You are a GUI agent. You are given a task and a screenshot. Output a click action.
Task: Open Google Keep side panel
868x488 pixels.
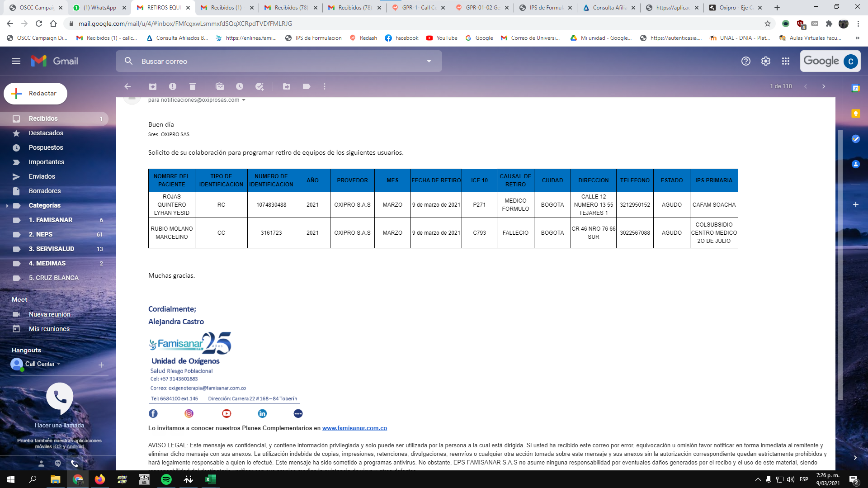856,114
